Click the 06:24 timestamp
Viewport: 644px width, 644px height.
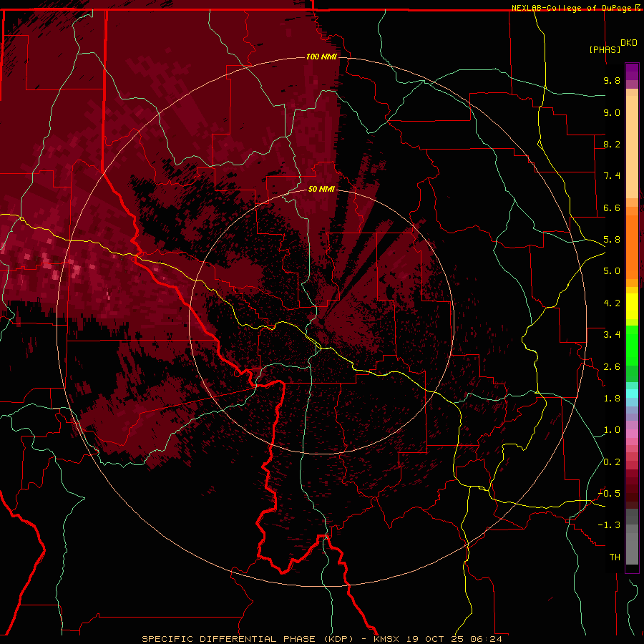click(x=487, y=639)
